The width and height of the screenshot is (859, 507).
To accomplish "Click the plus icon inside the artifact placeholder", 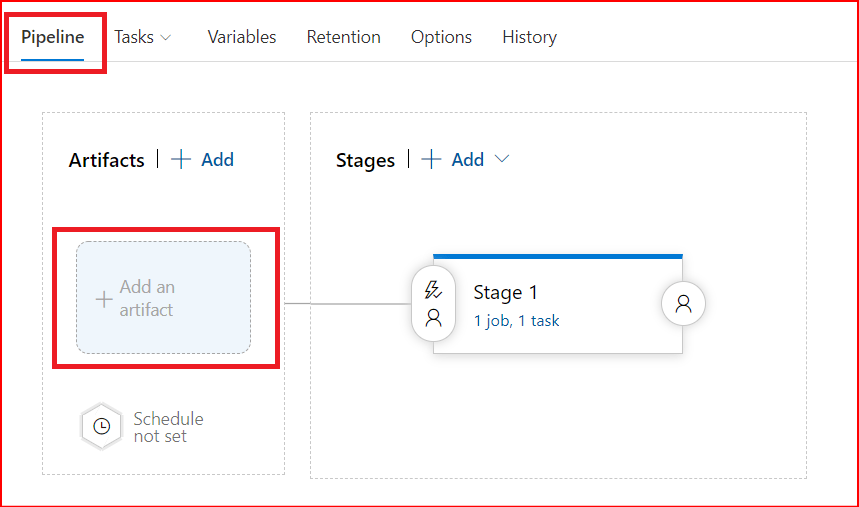I will click(103, 299).
